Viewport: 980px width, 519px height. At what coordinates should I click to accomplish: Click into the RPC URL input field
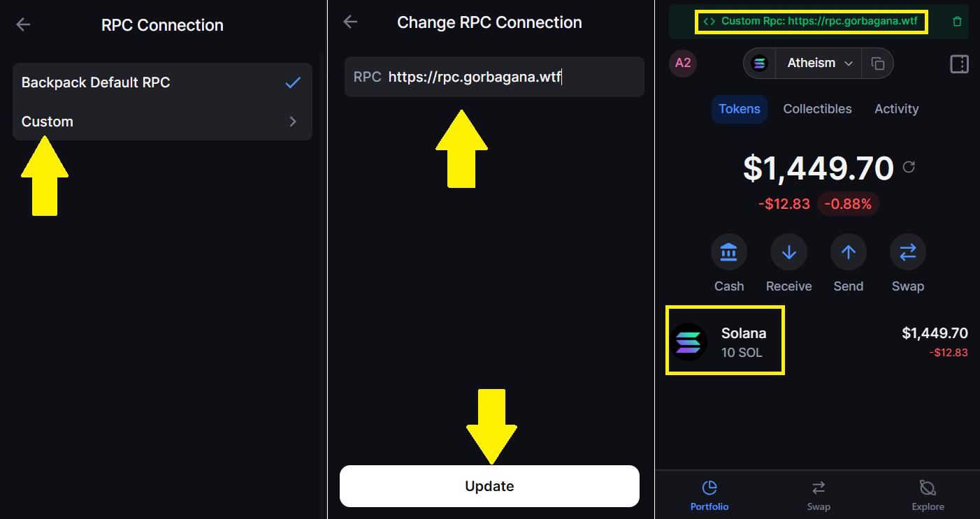click(494, 77)
